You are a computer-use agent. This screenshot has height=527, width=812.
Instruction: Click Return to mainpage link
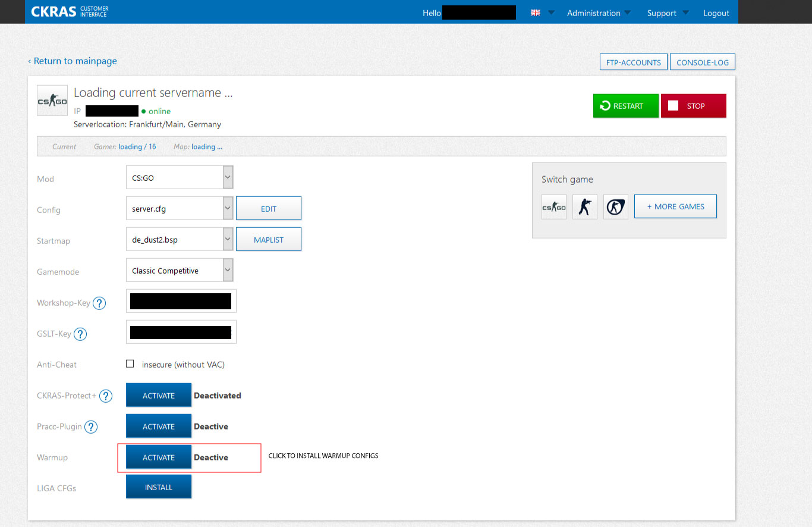click(73, 61)
